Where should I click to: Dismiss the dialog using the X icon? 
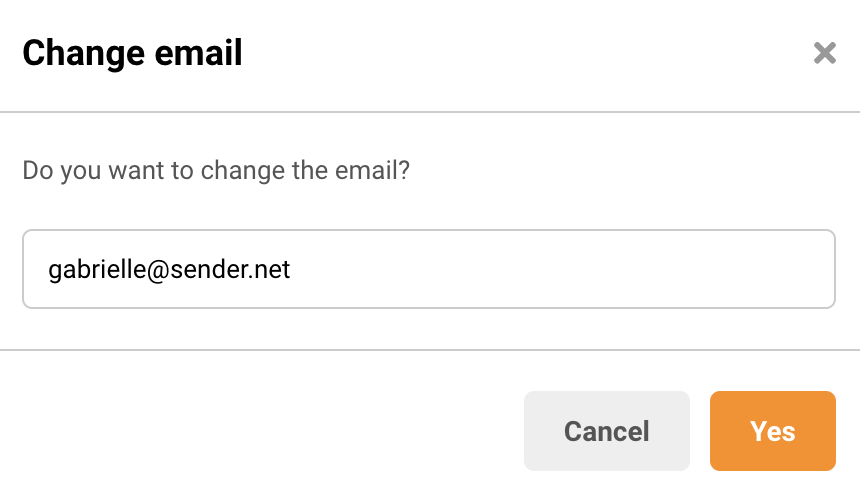pyautogui.click(x=824, y=53)
